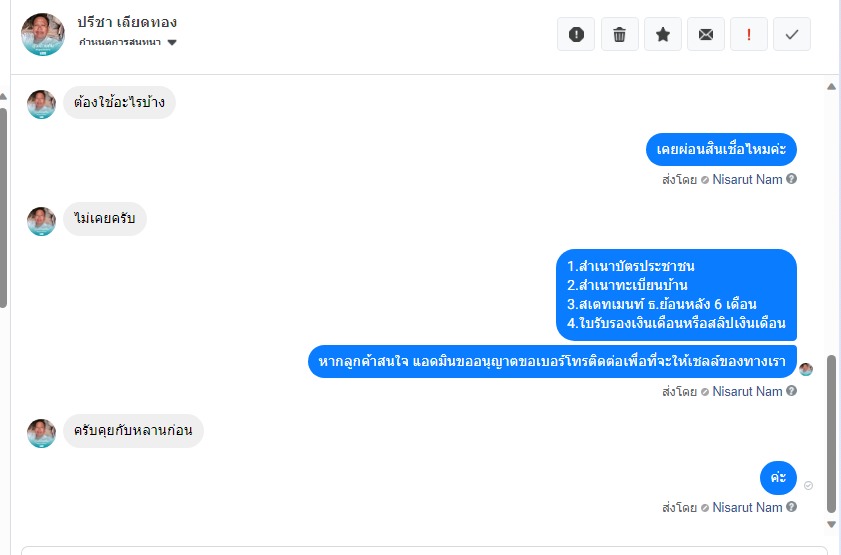The width and height of the screenshot is (841, 555).
Task: Select the ต้องใช้อะไรบ้าง message bubble
Action: click(x=119, y=102)
